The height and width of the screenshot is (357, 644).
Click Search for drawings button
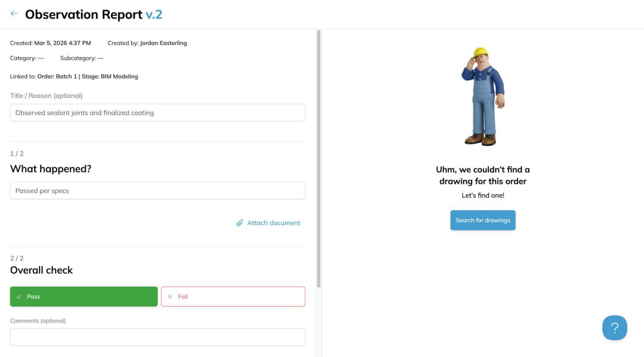click(483, 220)
